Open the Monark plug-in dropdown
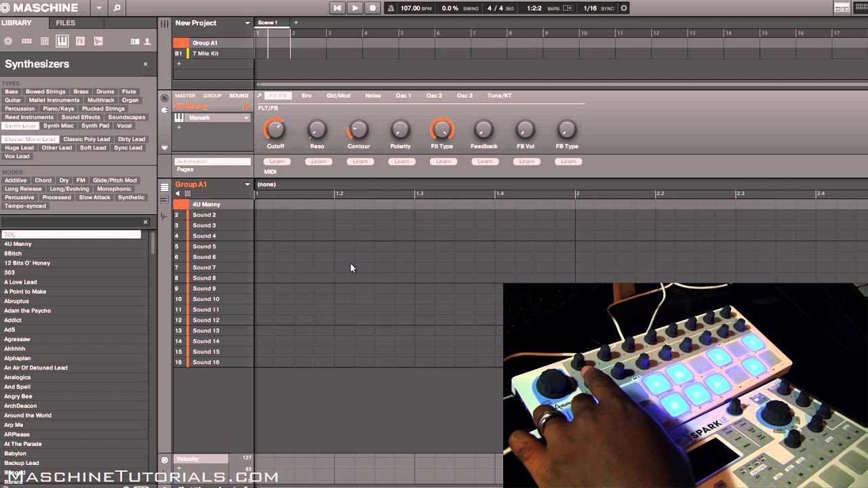The height and width of the screenshot is (488, 868). coord(246,118)
